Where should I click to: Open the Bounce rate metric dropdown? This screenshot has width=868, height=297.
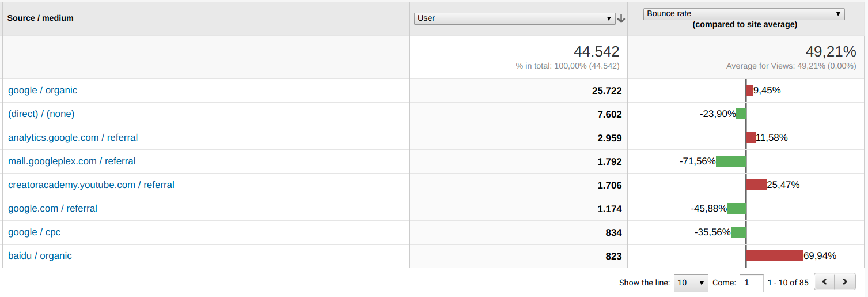pyautogui.click(x=744, y=14)
